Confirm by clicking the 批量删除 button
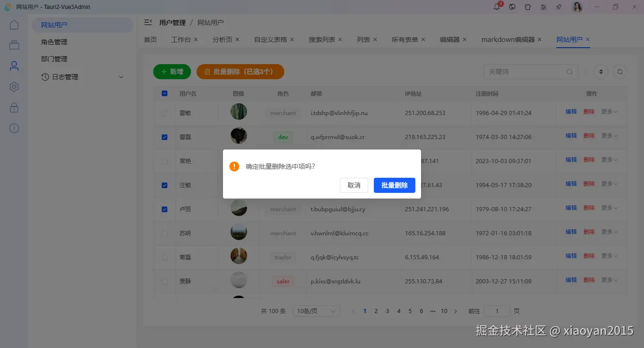This screenshot has height=348, width=644. click(x=394, y=185)
